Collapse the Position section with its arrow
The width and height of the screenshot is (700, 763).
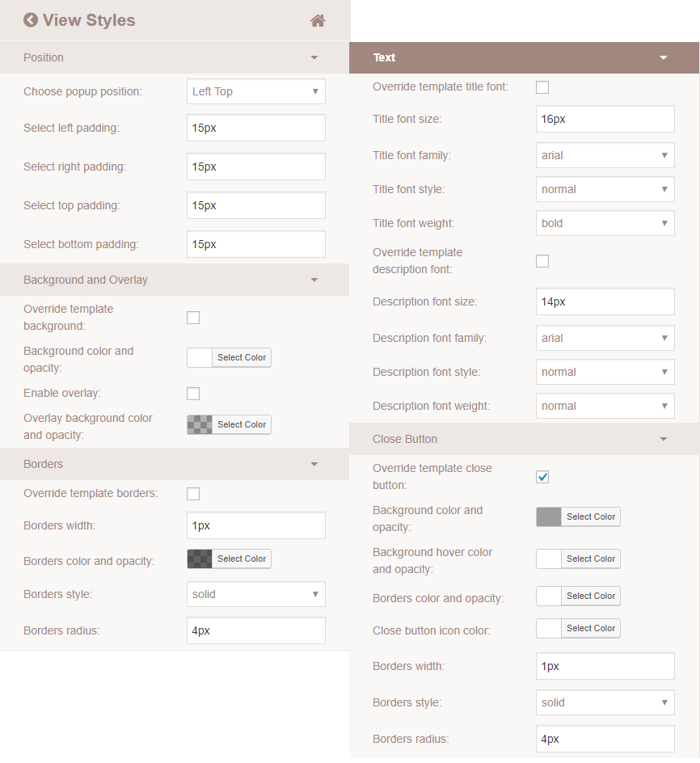click(x=314, y=57)
